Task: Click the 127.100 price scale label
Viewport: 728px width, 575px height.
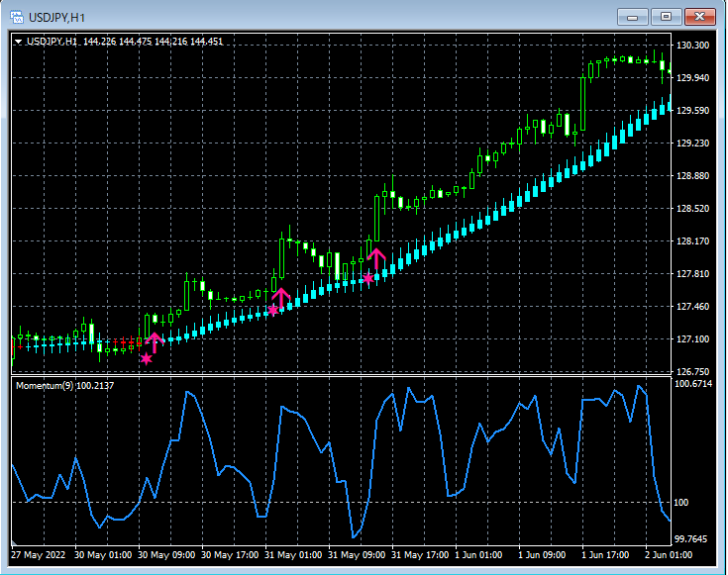Action: [692, 339]
